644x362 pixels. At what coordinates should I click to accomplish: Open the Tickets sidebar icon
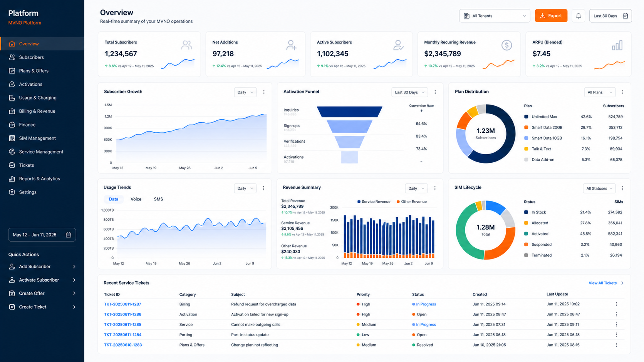coord(12,165)
